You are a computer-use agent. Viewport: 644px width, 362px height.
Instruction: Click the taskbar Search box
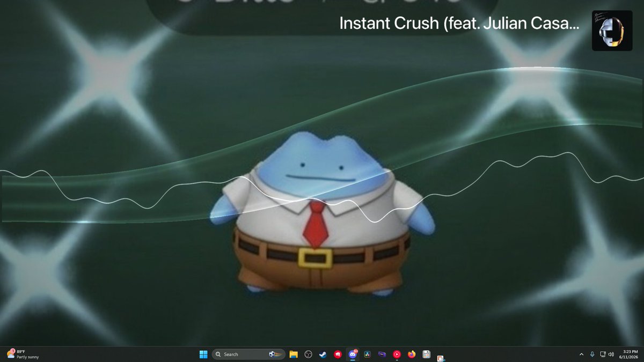pyautogui.click(x=247, y=354)
